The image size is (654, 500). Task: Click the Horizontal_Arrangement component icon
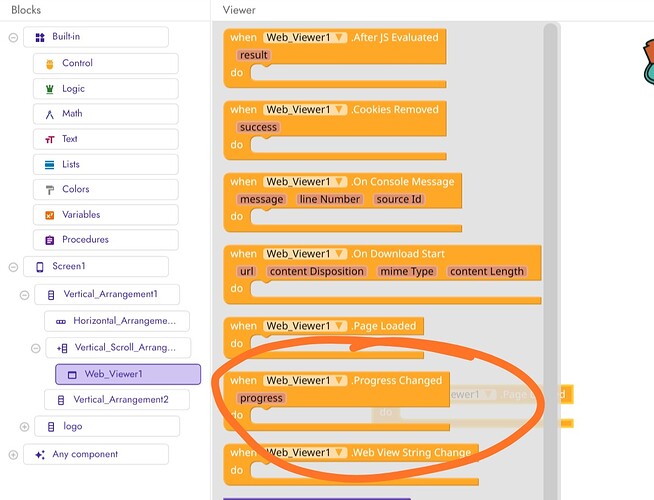pyautogui.click(x=61, y=322)
